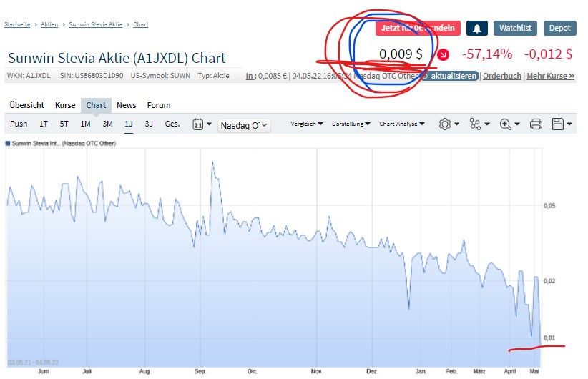Click the blue legend square for Sunwin Stevia
The height and width of the screenshot is (379, 588).
tap(7, 143)
